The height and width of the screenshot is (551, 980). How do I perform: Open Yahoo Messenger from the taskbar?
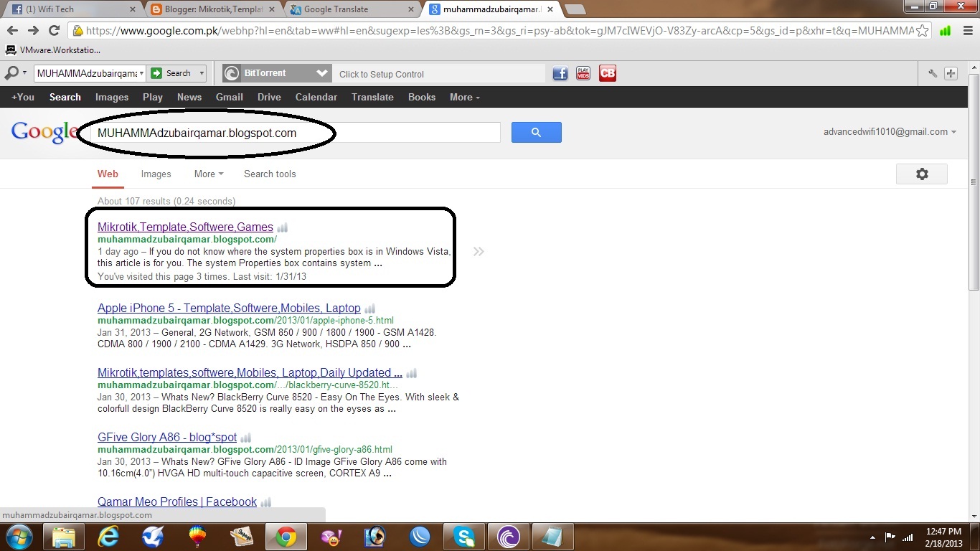pos(331,537)
